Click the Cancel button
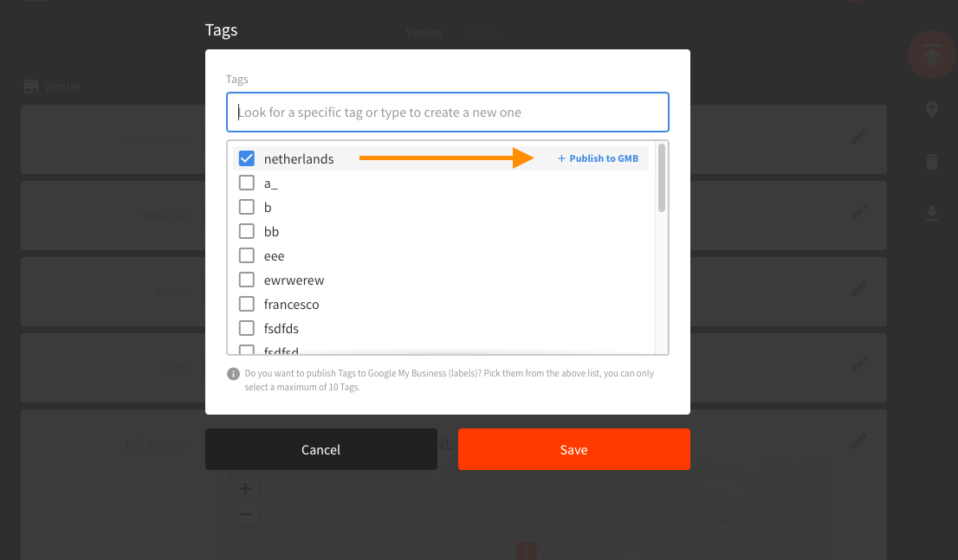The width and height of the screenshot is (958, 560). (320, 449)
